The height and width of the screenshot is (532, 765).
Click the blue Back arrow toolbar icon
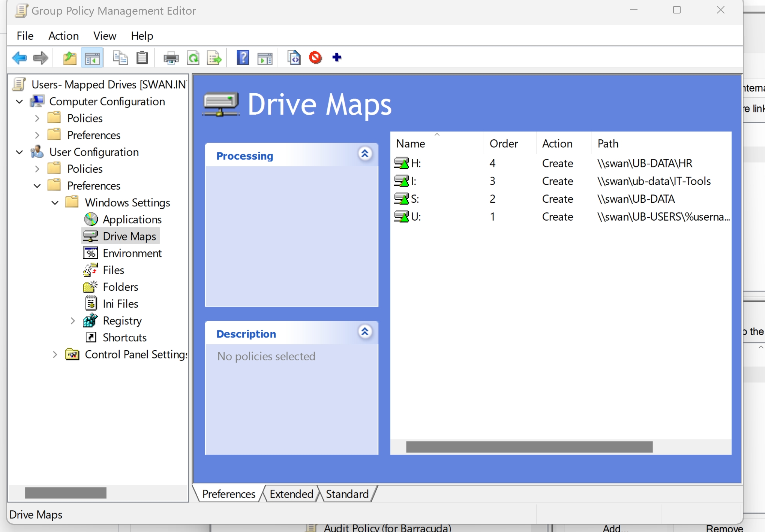point(19,58)
